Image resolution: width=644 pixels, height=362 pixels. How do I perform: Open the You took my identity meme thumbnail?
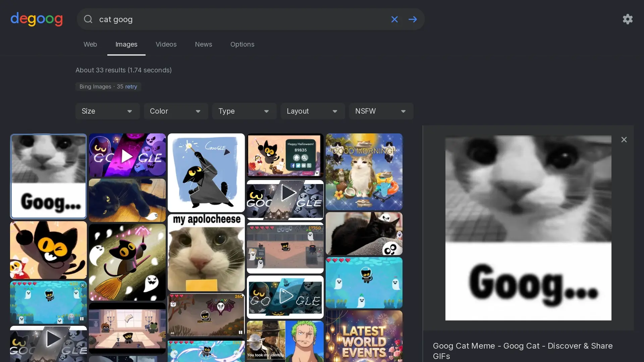coord(285,341)
